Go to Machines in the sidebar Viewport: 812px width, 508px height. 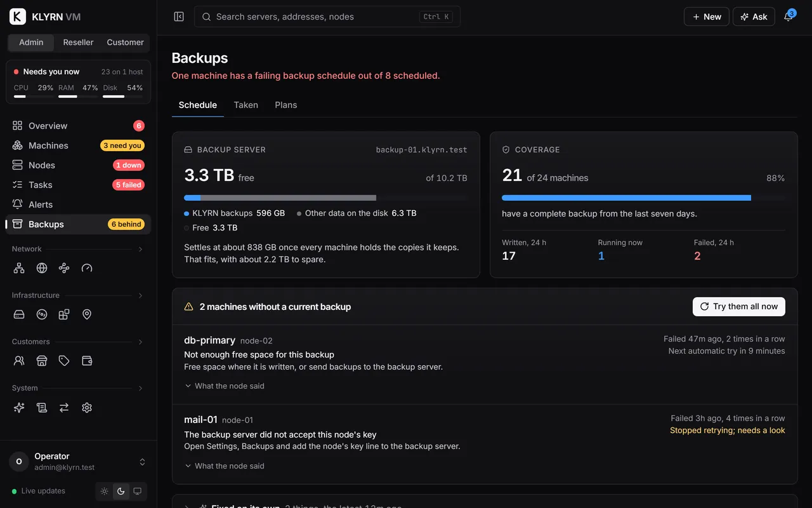78,145
